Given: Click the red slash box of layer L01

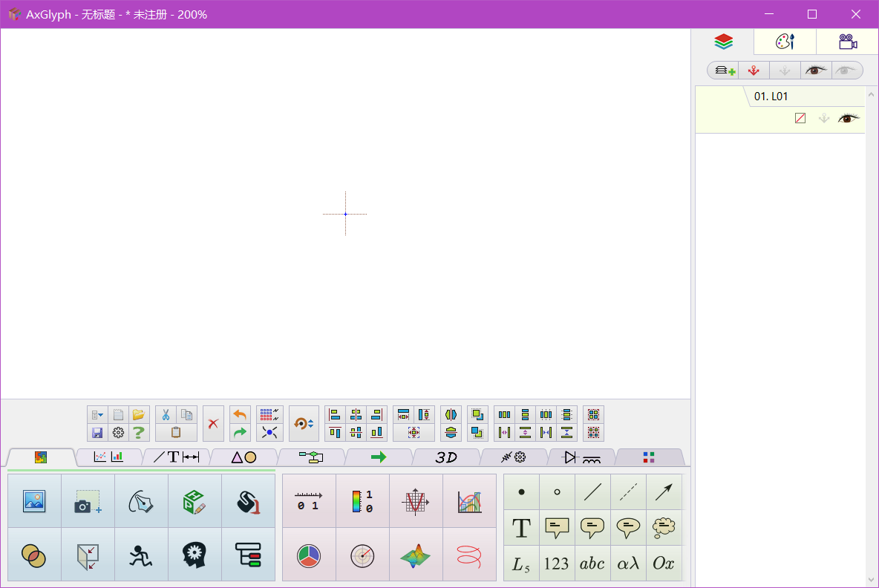Looking at the screenshot, I should (800, 118).
